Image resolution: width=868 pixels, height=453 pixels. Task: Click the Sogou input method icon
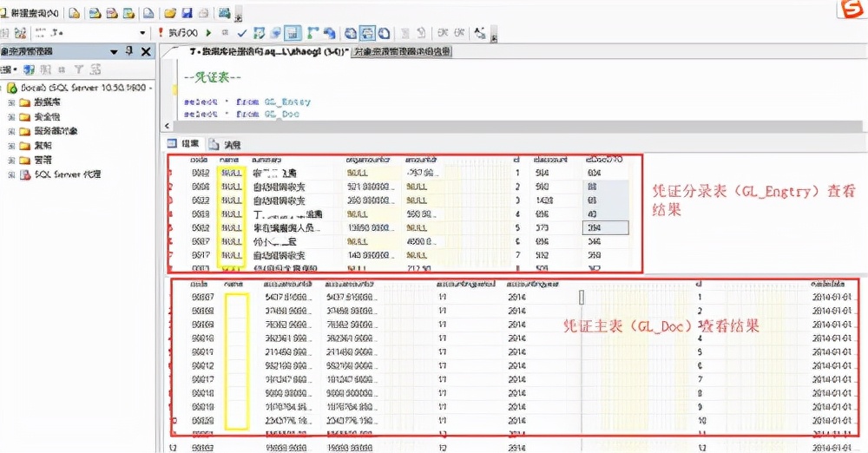(852, 9)
